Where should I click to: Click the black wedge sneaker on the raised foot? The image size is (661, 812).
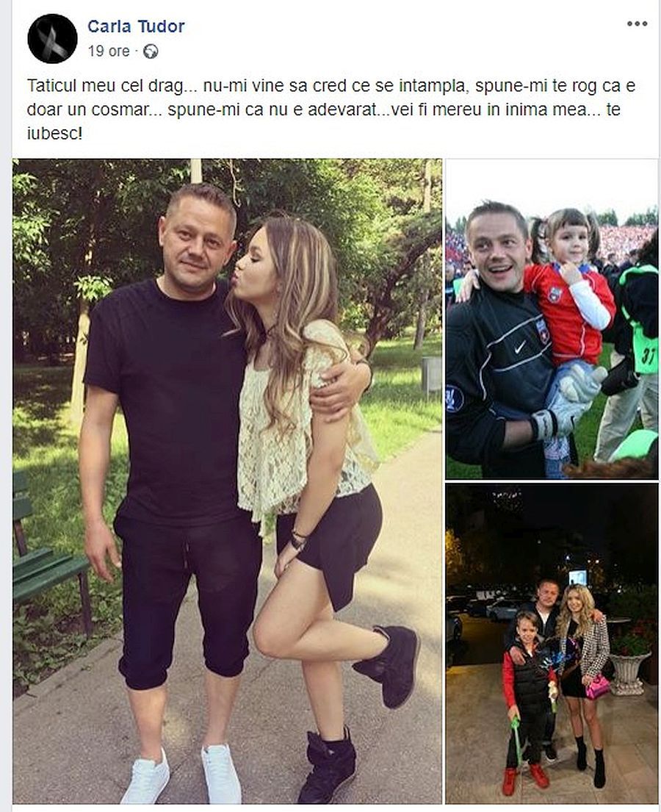[x=391, y=663]
